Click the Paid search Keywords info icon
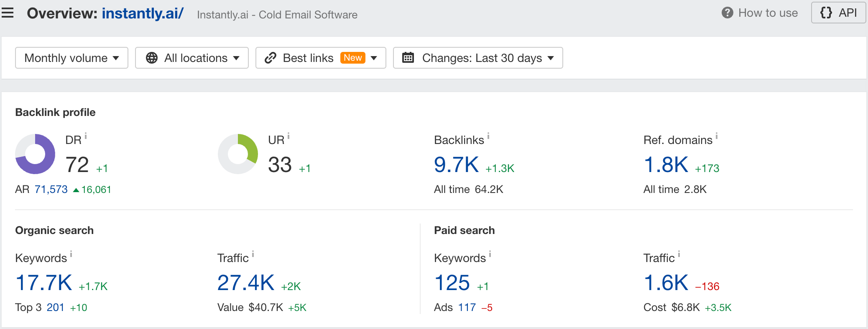Image resolution: width=868 pixels, height=329 pixels. coord(490,254)
